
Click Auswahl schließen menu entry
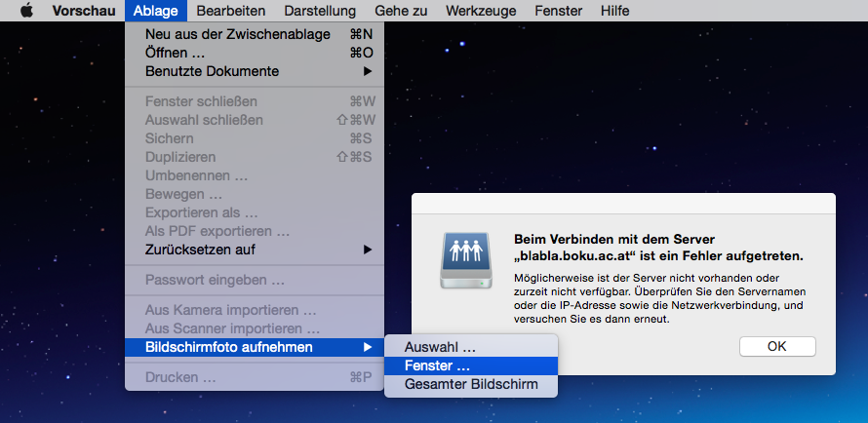[255, 120]
